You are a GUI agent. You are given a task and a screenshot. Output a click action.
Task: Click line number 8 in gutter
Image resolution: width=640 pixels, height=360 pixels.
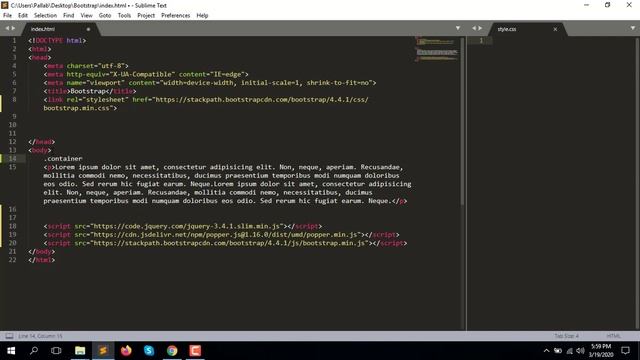click(14, 100)
